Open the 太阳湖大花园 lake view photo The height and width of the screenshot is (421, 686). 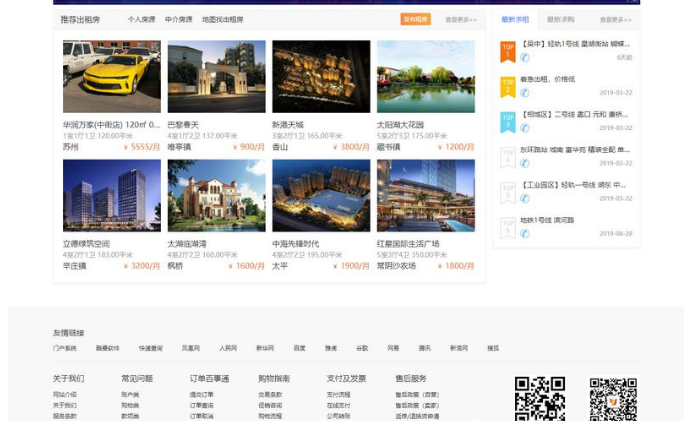[x=425, y=76]
